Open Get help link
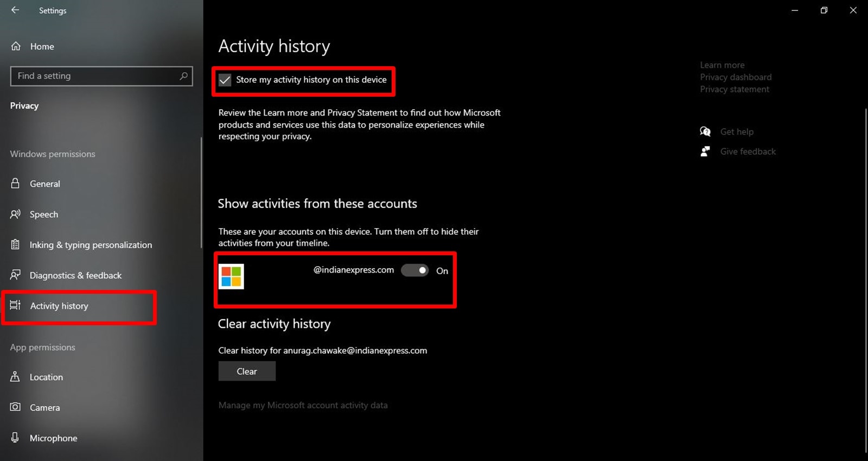The image size is (868, 461). click(737, 131)
